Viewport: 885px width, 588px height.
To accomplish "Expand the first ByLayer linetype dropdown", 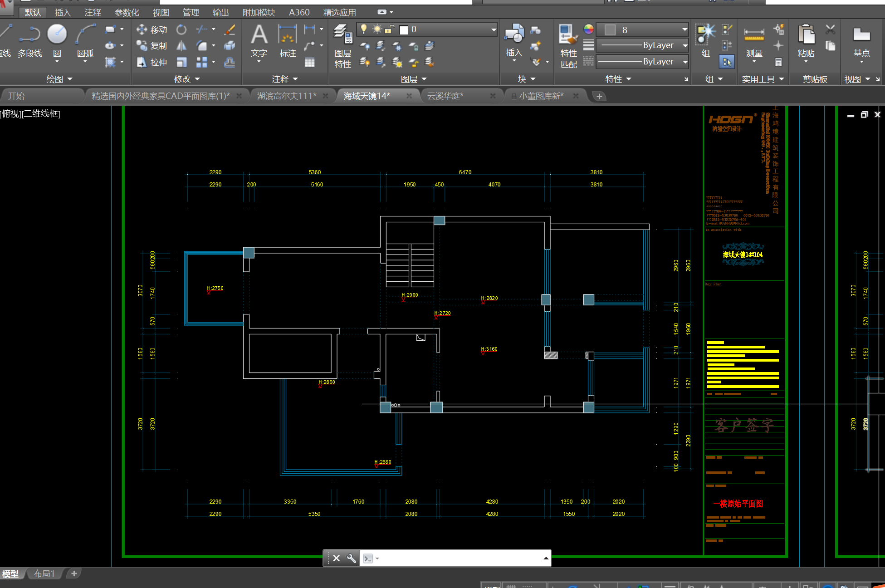I will pos(685,45).
